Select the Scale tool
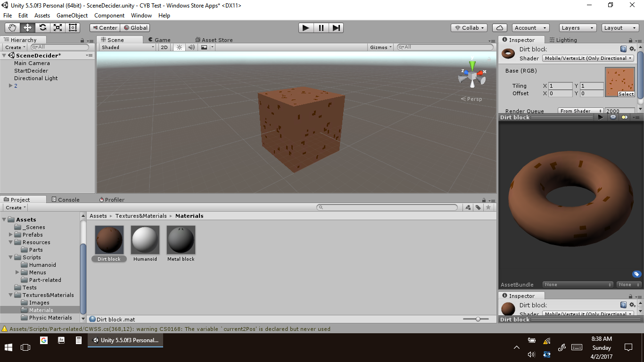 [58, 28]
